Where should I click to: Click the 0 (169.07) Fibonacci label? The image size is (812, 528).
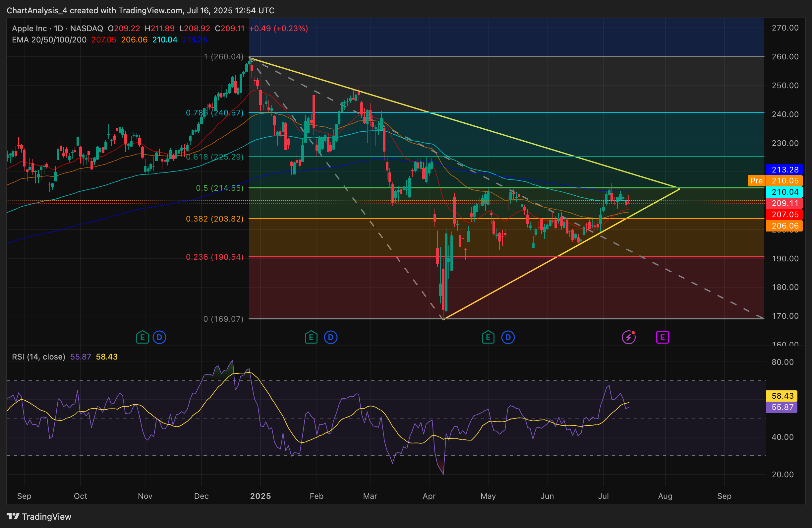coord(223,319)
